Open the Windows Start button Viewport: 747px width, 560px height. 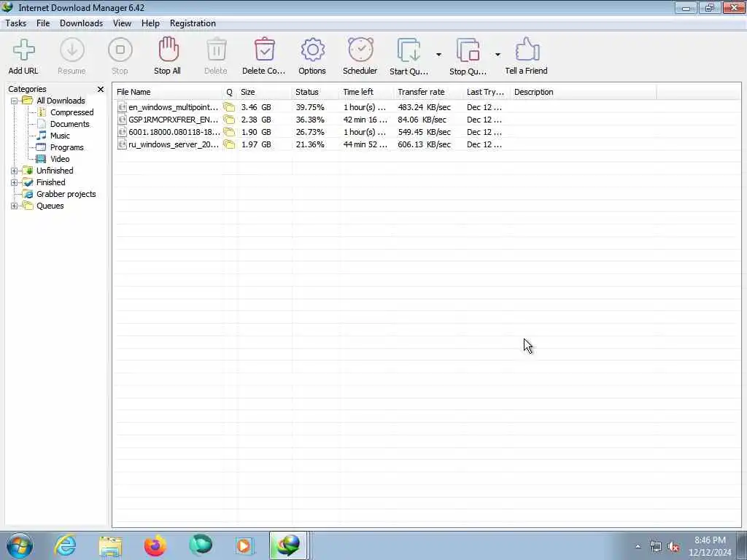coord(20,545)
